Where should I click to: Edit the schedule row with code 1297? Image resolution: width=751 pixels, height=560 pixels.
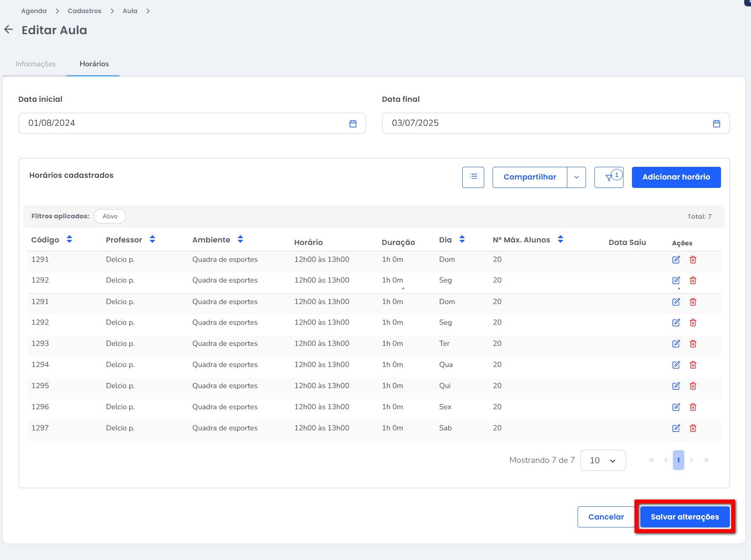[676, 428]
